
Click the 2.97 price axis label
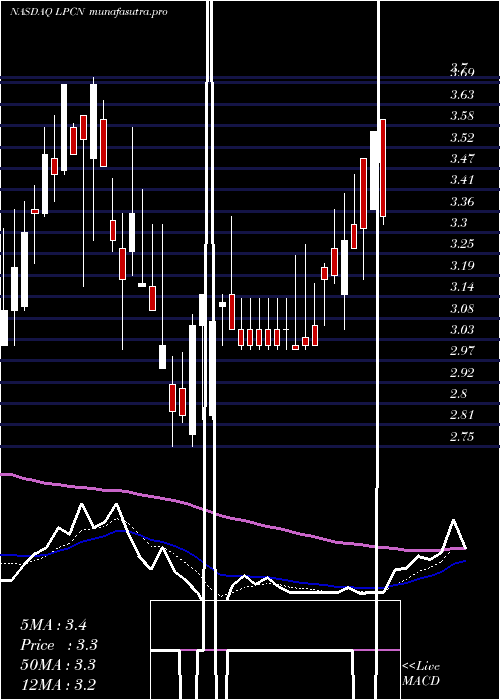tap(462, 351)
